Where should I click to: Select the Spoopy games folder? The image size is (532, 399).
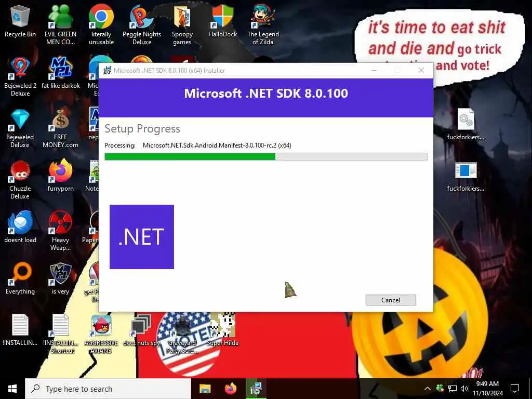(182, 25)
